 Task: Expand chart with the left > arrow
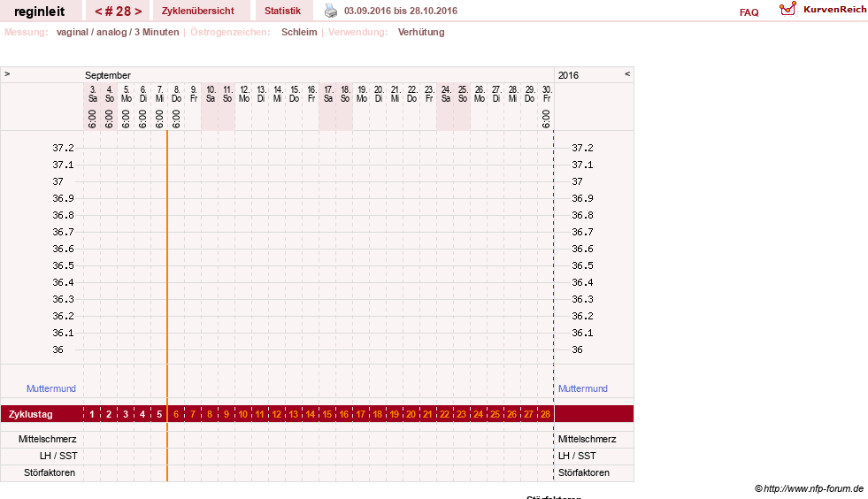point(7,73)
